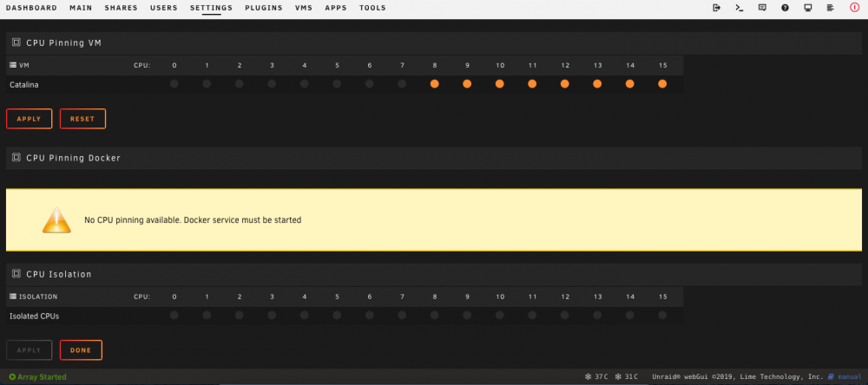The width and height of the screenshot is (868, 385).
Task: Select the SETTINGS menu item
Action: coord(212,8)
